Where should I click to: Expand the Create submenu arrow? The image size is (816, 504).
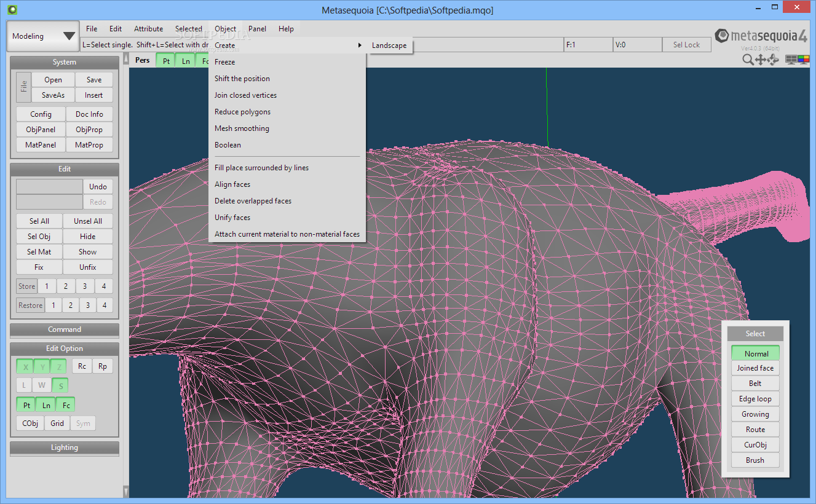click(360, 45)
